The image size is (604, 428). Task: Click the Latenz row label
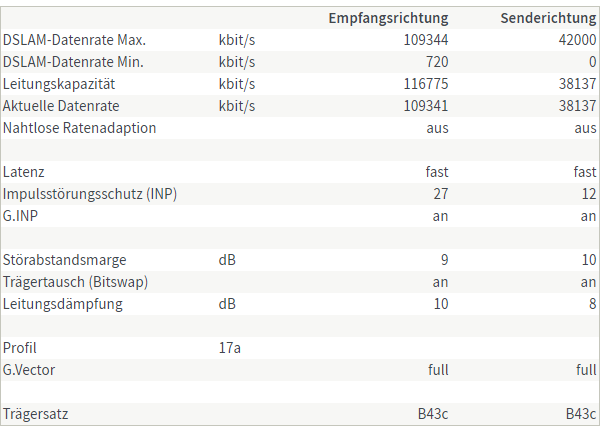pos(23,172)
